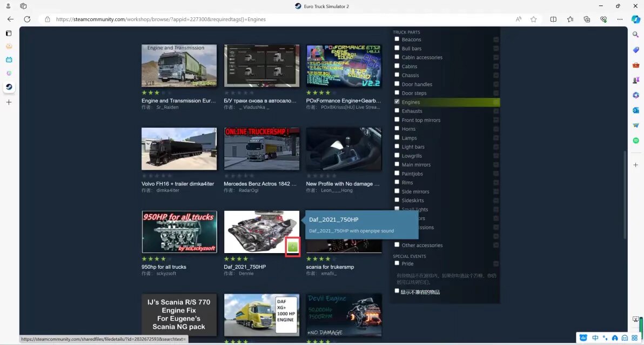Open a new vertical tab
Image resolution: width=644 pixels, height=345 pixels.
point(9,102)
